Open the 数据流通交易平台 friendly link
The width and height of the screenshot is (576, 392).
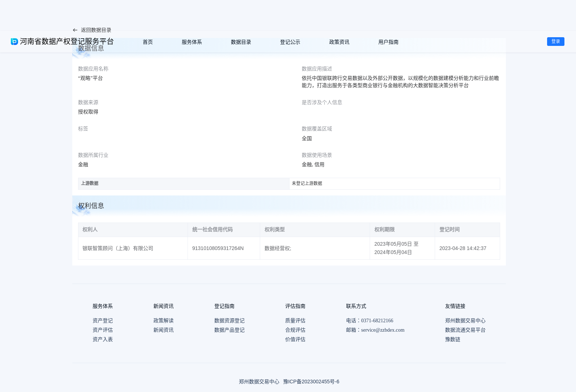pos(465,330)
